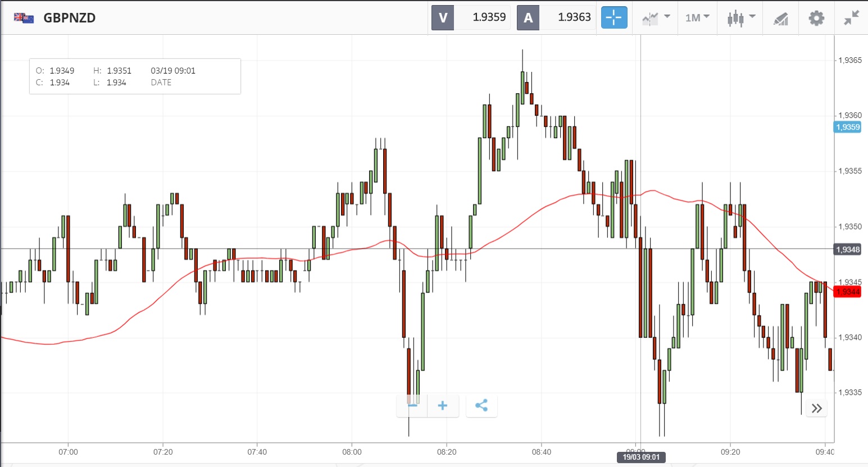Image resolution: width=868 pixels, height=467 pixels.
Task: Open the indicators/compare chart dropdown
Action: (x=655, y=18)
